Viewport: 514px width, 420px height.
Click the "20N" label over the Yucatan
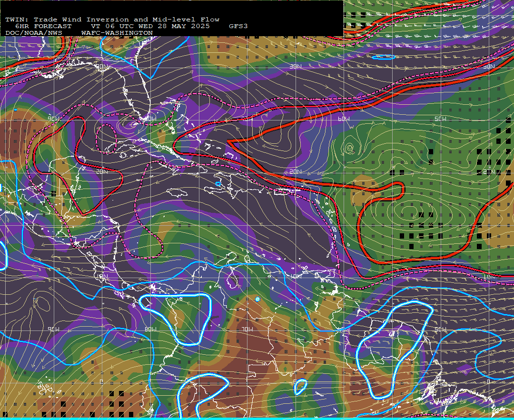coord(102,171)
